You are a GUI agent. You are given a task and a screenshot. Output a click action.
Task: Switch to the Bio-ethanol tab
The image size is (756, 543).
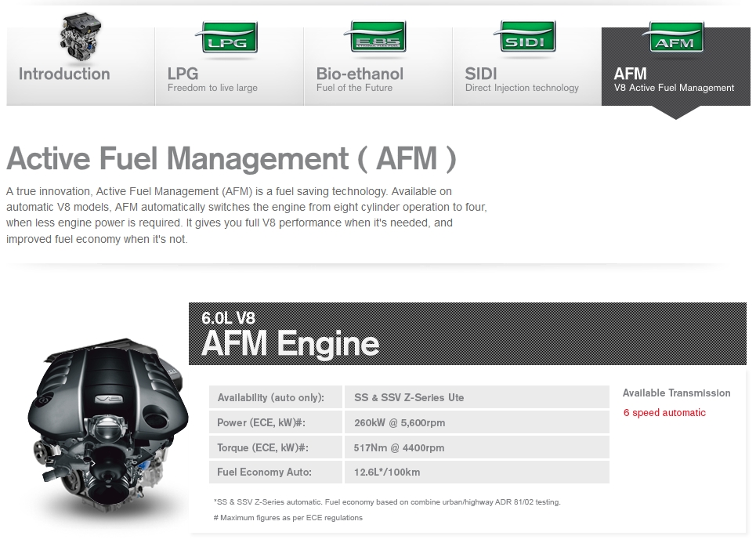click(378, 66)
